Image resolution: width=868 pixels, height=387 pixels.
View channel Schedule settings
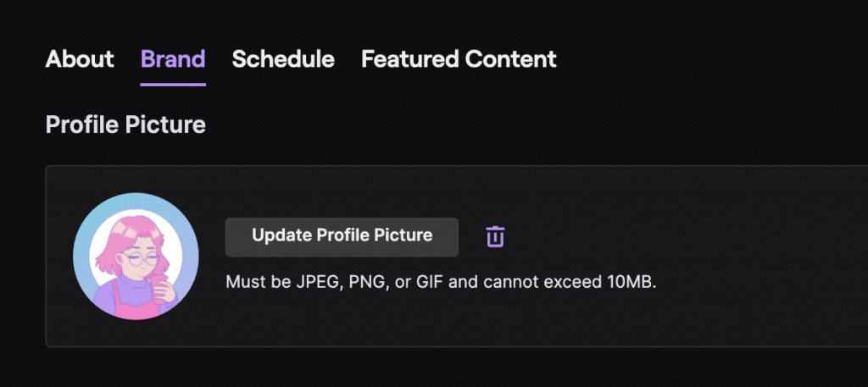tap(283, 58)
